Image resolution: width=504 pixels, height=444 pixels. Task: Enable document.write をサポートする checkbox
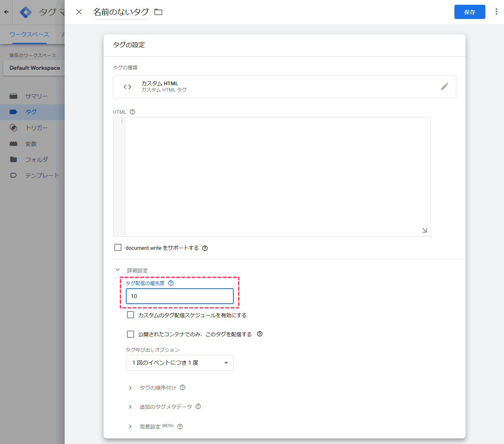coord(118,247)
